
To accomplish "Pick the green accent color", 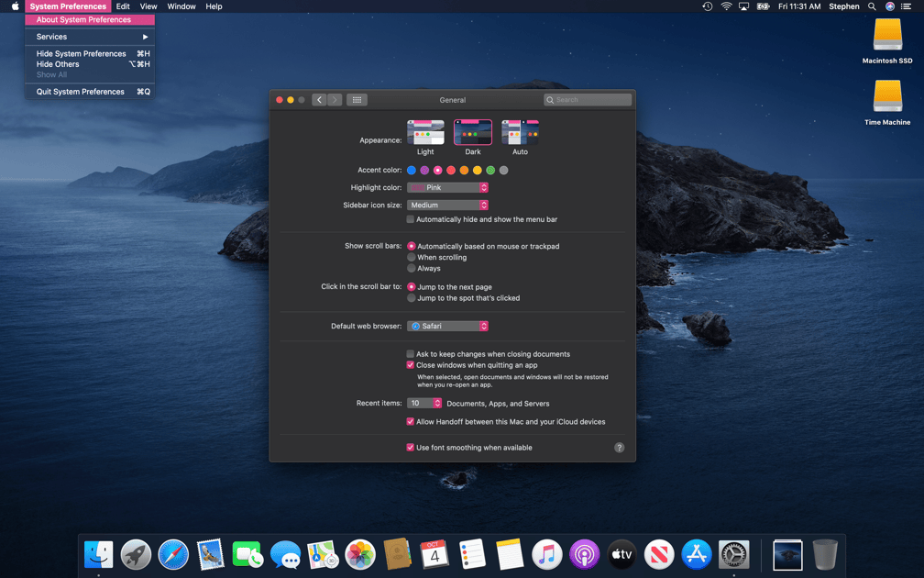I will tap(490, 171).
